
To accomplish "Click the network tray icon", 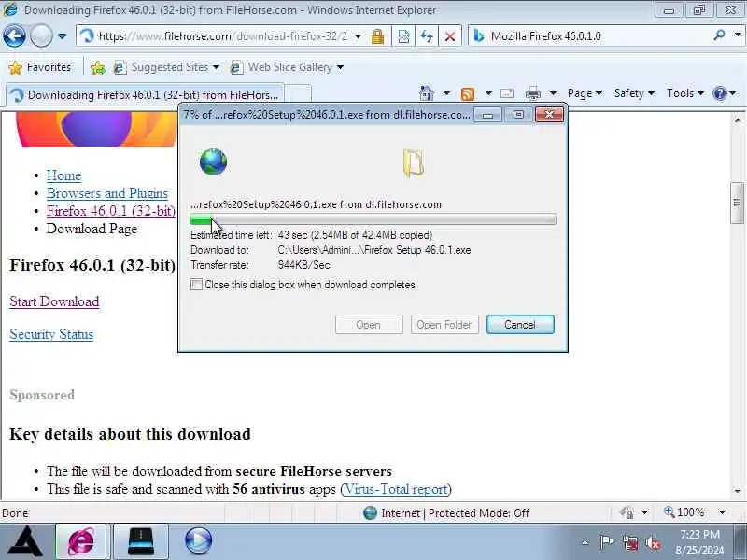I will point(630,543).
